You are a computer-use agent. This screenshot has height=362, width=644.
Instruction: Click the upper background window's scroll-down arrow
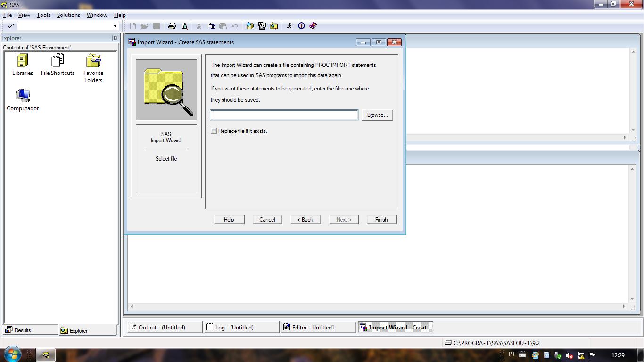coord(633,130)
